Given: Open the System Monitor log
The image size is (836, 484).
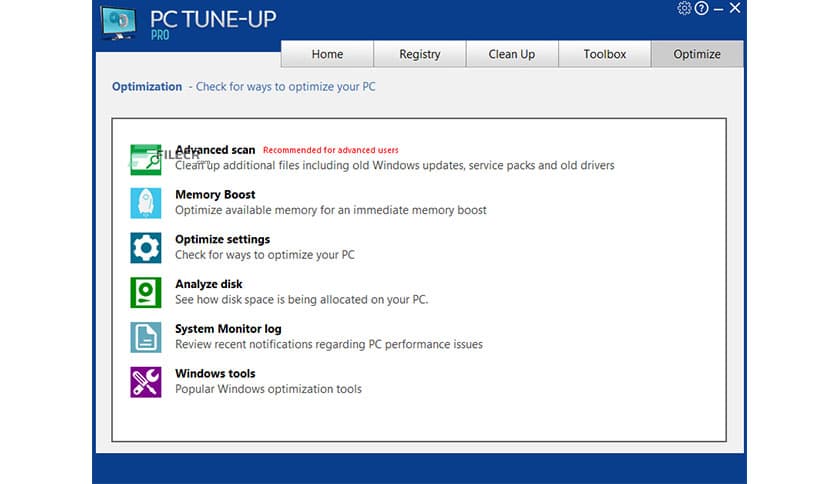Looking at the screenshot, I should tap(228, 329).
